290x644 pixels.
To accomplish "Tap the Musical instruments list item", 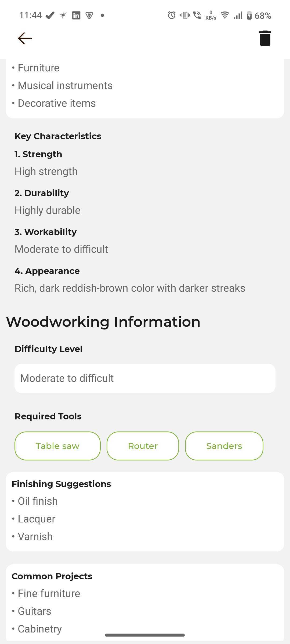I will [65, 86].
